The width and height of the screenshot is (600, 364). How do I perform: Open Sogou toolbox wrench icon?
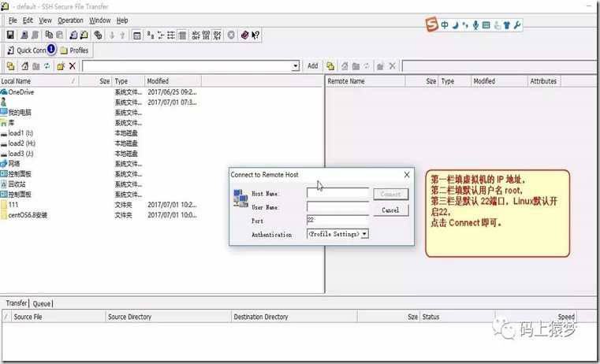click(x=517, y=25)
